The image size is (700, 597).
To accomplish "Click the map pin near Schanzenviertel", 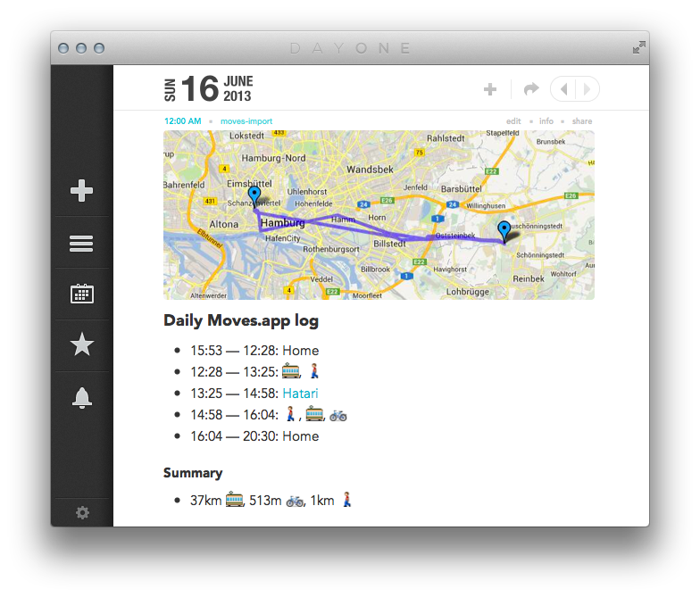I will click(254, 195).
